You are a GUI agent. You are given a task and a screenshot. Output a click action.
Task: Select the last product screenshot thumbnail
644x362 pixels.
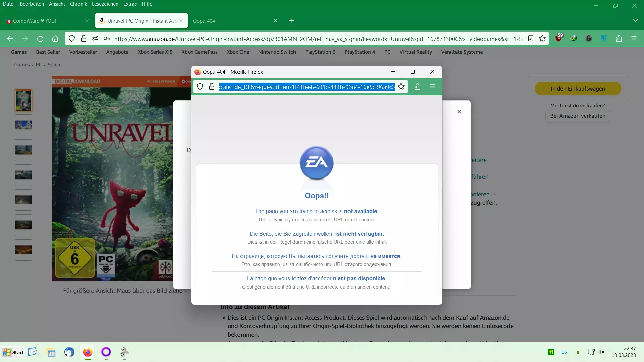point(23,250)
